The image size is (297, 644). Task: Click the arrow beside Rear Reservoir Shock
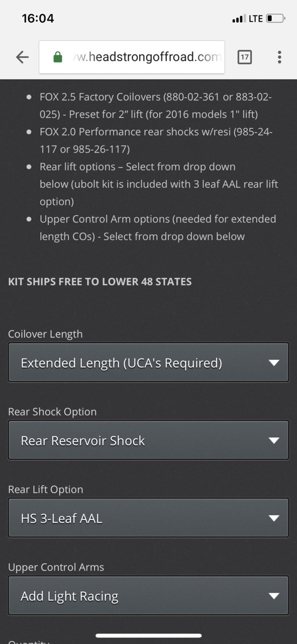273,441
